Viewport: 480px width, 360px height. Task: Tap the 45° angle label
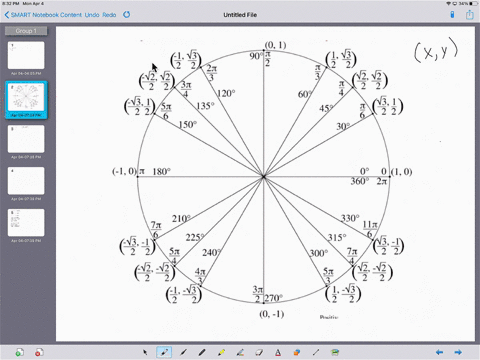(x=326, y=108)
